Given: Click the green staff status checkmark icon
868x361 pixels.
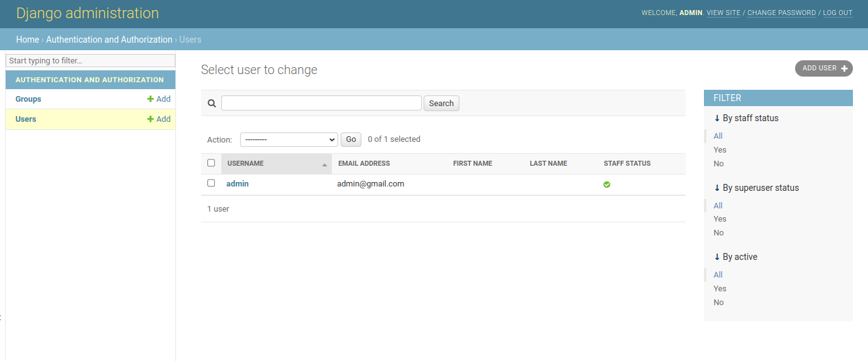Looking at the screenshot, I should pyautogui.click(x=607, y=185).
